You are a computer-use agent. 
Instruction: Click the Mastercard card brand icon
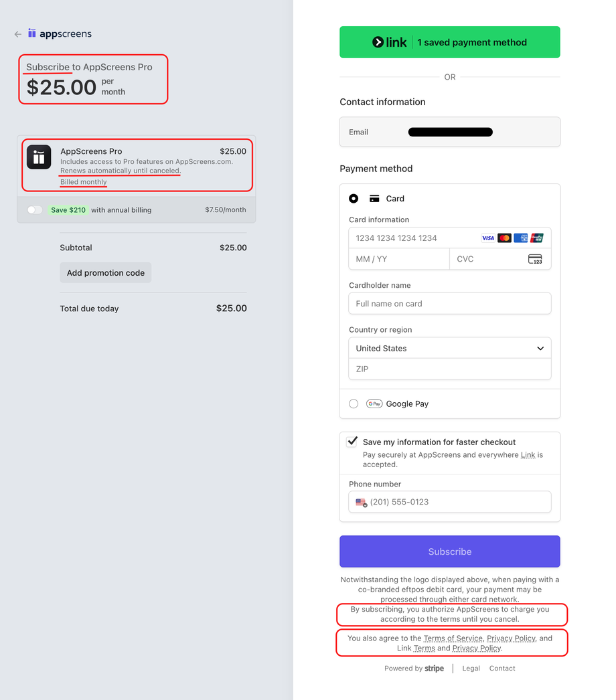pos(504,238)
